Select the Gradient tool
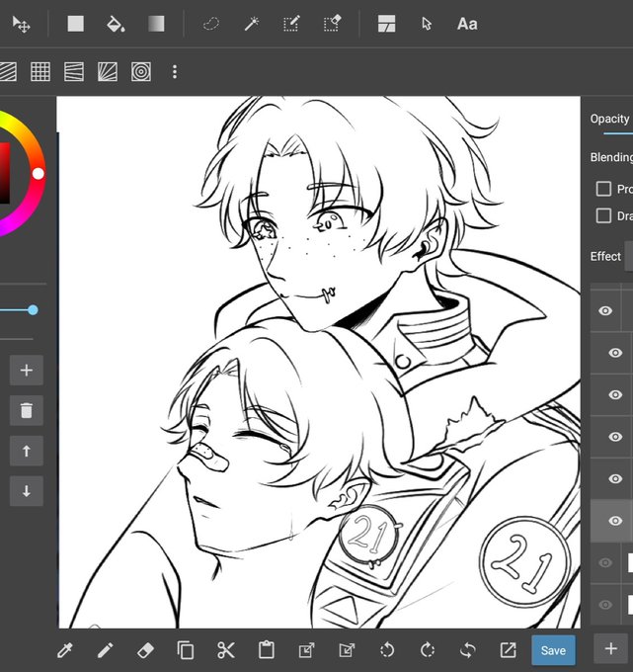The width and height of the screenshot is (633, 672). pyautogui.click(x=156, y=24)
